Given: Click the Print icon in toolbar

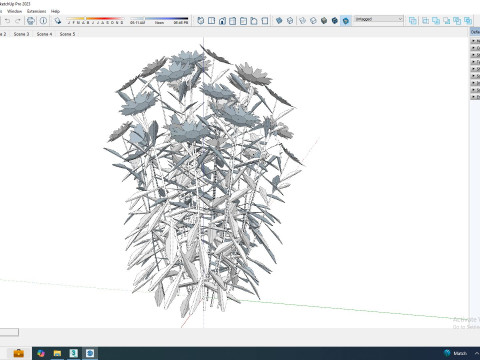Looking at the screenshot, I should point(31,21).
